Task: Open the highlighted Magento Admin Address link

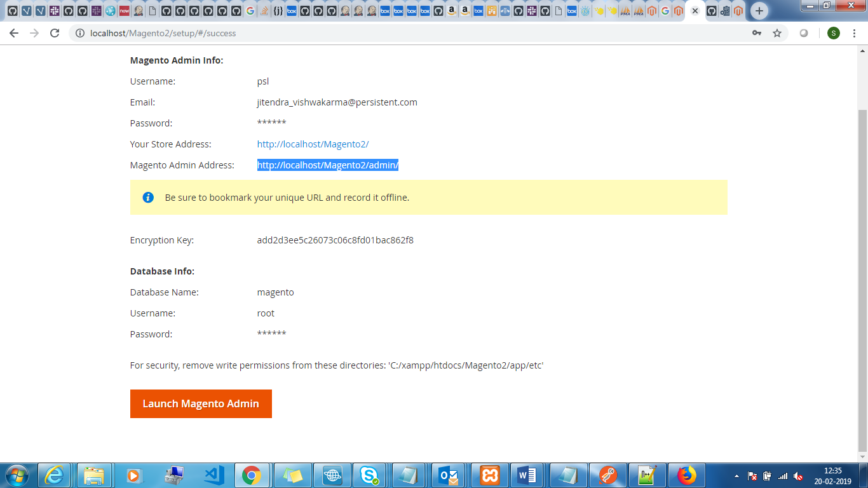Action: click(327, 165)
